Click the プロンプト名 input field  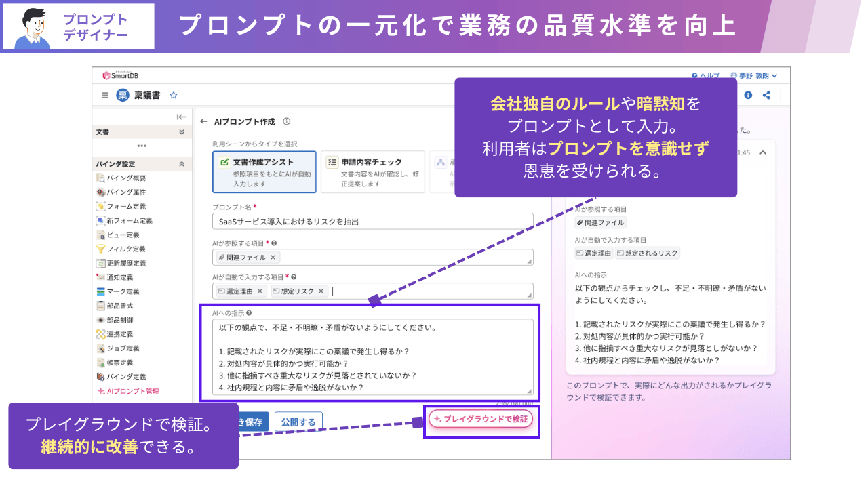tap(371, 220)
